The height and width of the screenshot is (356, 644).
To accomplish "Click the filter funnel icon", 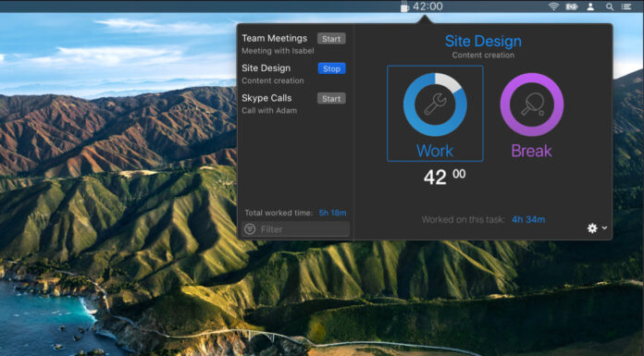I will pos(250,229).
